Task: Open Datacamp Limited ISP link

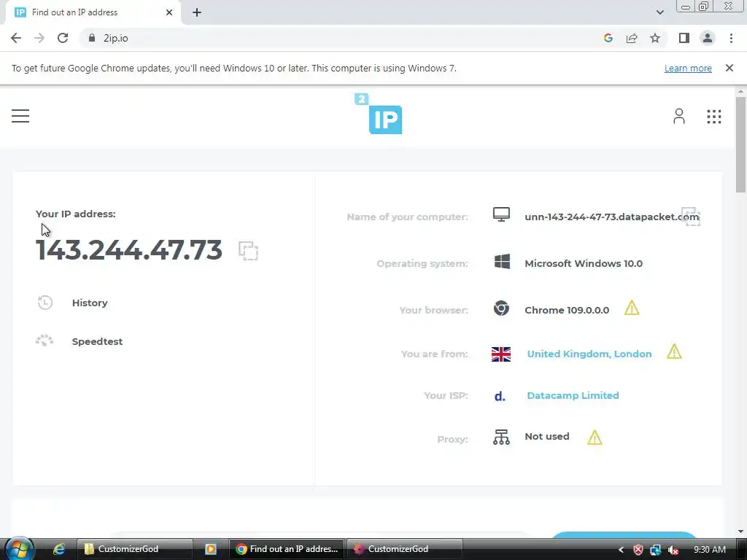Action: click(x=573, y=395)
